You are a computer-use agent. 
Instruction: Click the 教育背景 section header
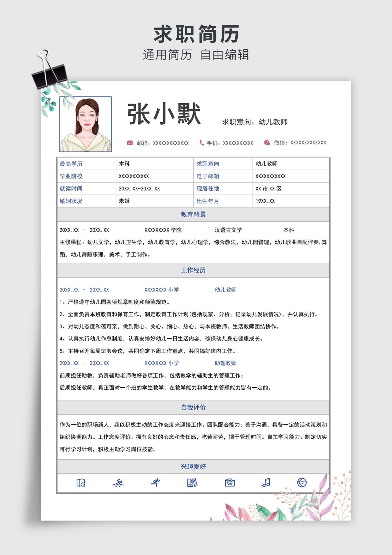193,214
